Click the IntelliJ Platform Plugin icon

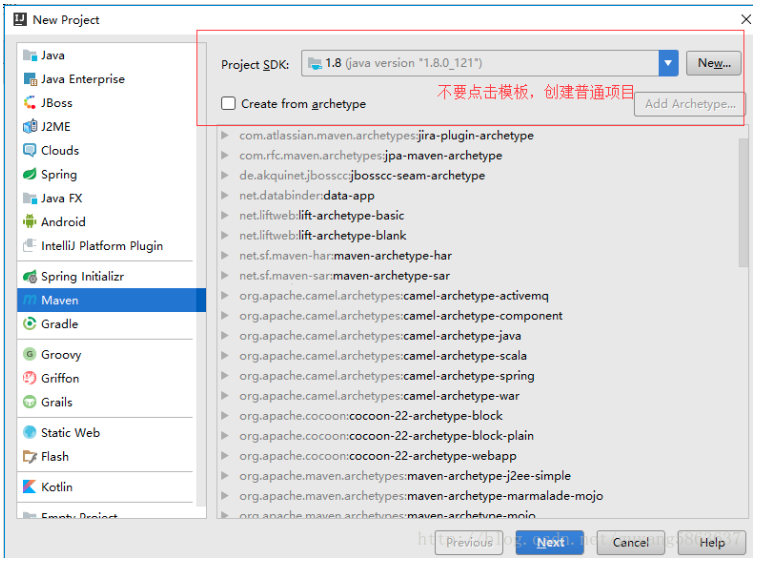click(x=30, y=245)
